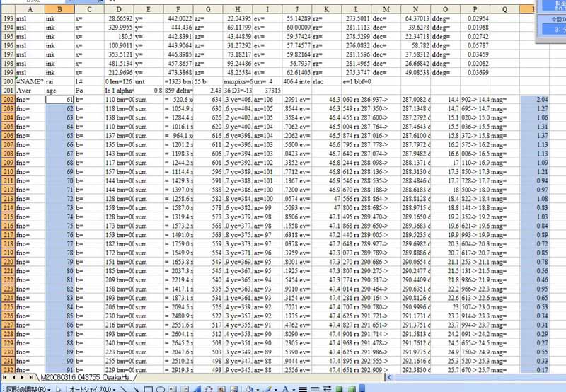This screenshot has width=566, height=392.
Task: Jump to the last sheet tab
Action: tap(31, 377)
